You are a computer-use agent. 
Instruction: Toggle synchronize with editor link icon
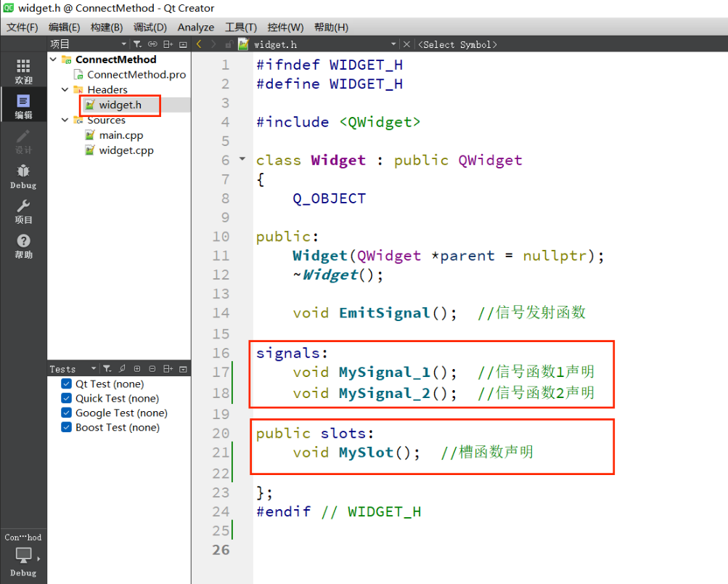pyautogui.click(x=152, y=44)
